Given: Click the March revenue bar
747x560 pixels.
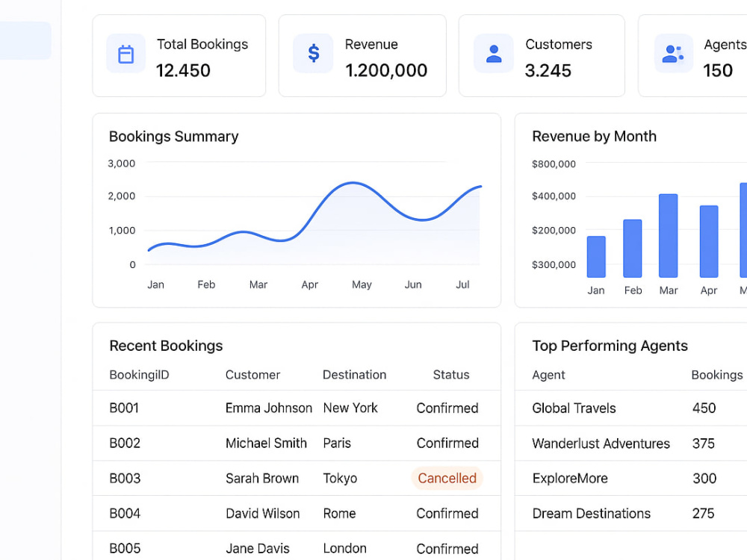Looking at the screenshot, I should click(x=668, y=236).
